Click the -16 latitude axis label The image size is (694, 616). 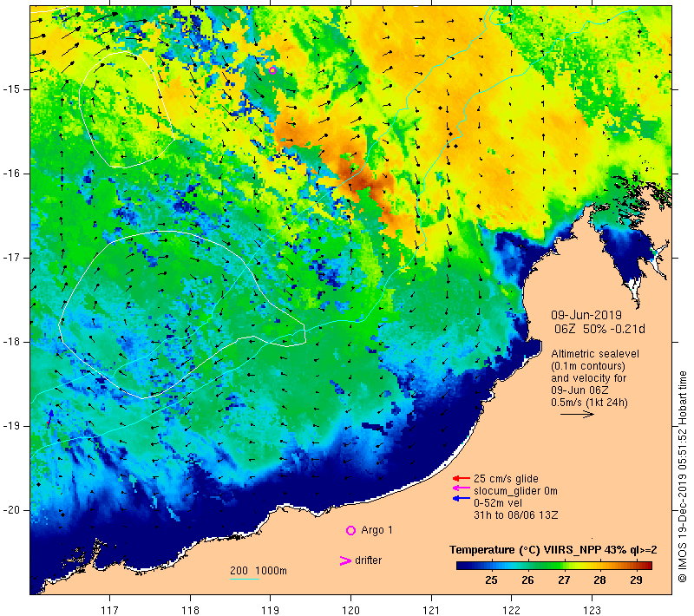pyautogui.click(x=10, y=174)
